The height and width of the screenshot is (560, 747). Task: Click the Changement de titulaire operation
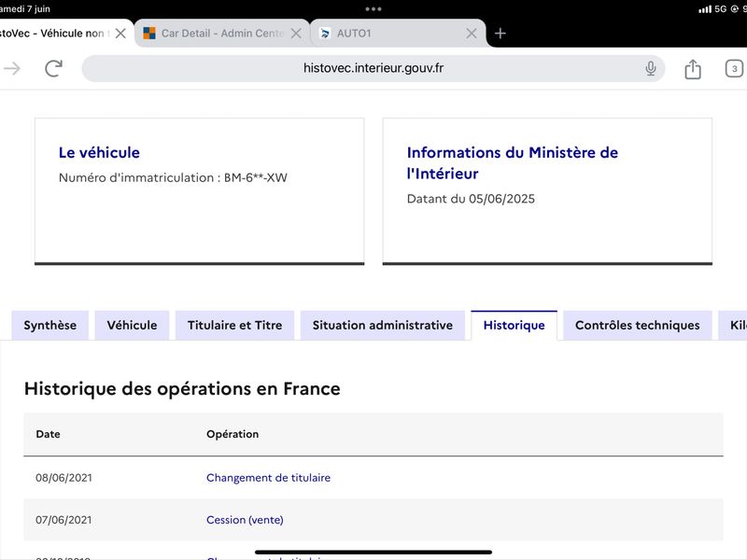point(268,478)
